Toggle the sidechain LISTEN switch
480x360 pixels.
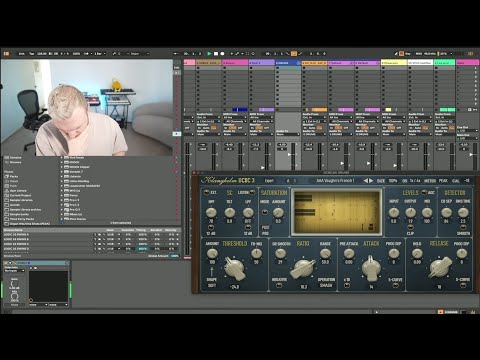coord(253,192)
